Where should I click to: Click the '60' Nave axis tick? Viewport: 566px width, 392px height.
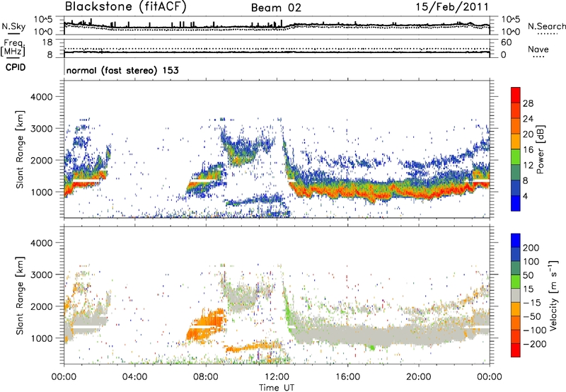506,42
